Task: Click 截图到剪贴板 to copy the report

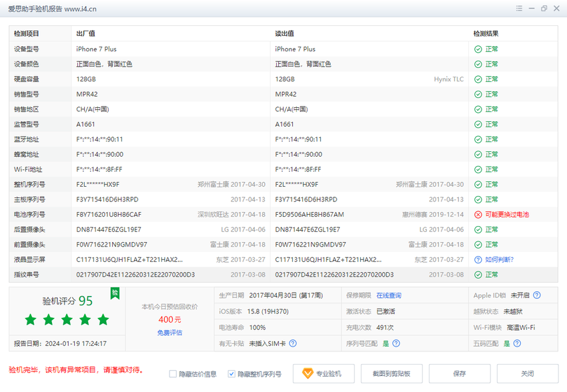Action: [392, 373]
